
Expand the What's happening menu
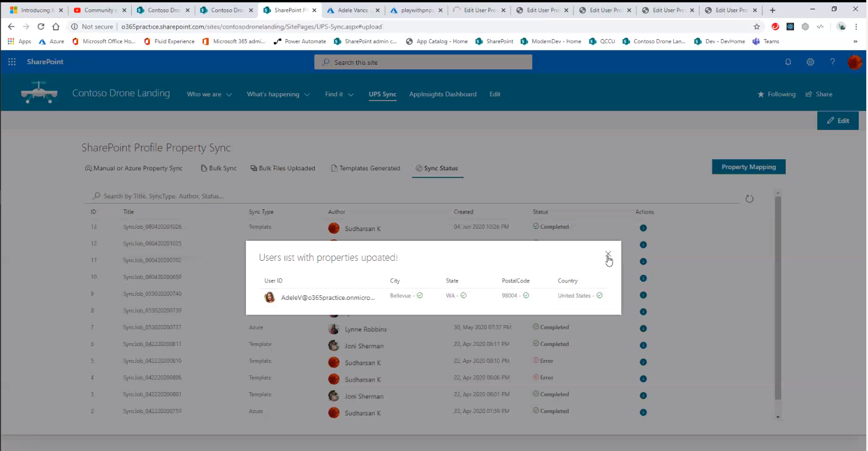click(x=278, y=94)
